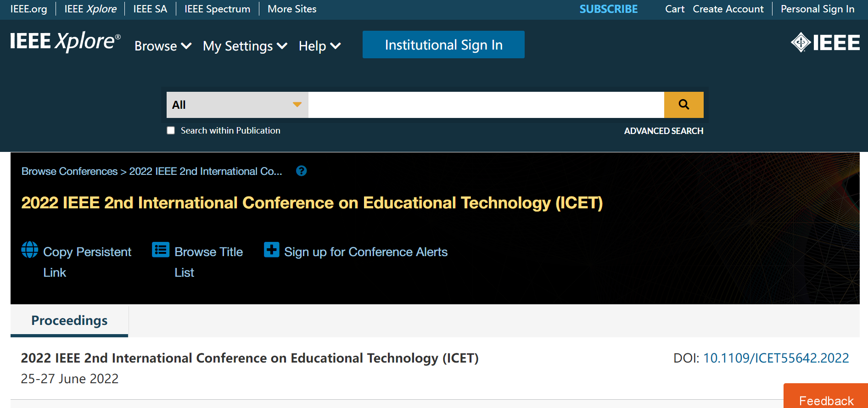Screen dimensions: 868x408
Task: Expand the My Settings menu
Action: [x=245, y=46]
